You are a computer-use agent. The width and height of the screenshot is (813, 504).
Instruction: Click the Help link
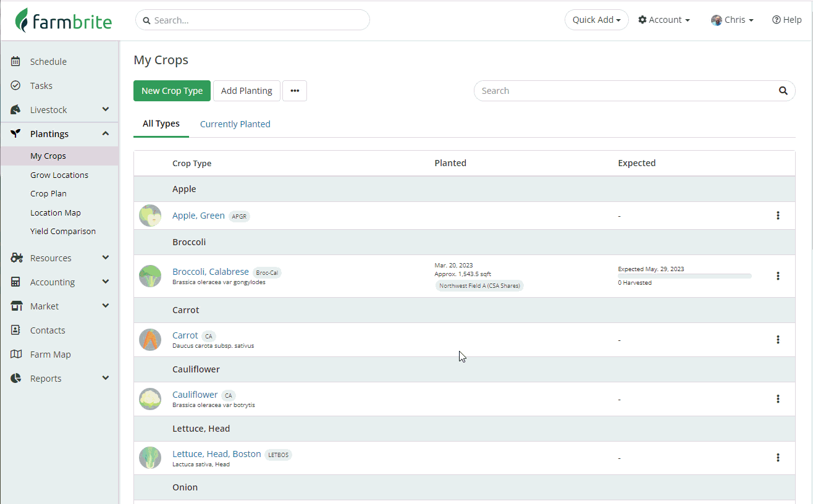(787, 20)
